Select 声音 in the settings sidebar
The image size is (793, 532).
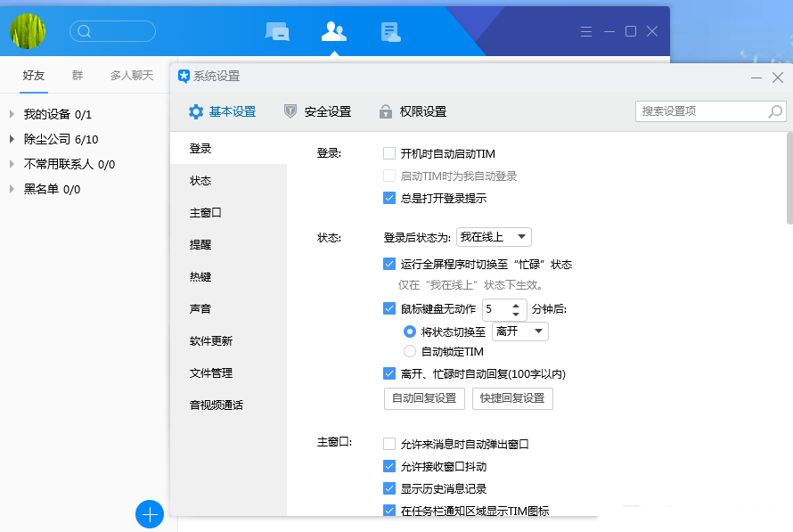click(x=229, y=309)
